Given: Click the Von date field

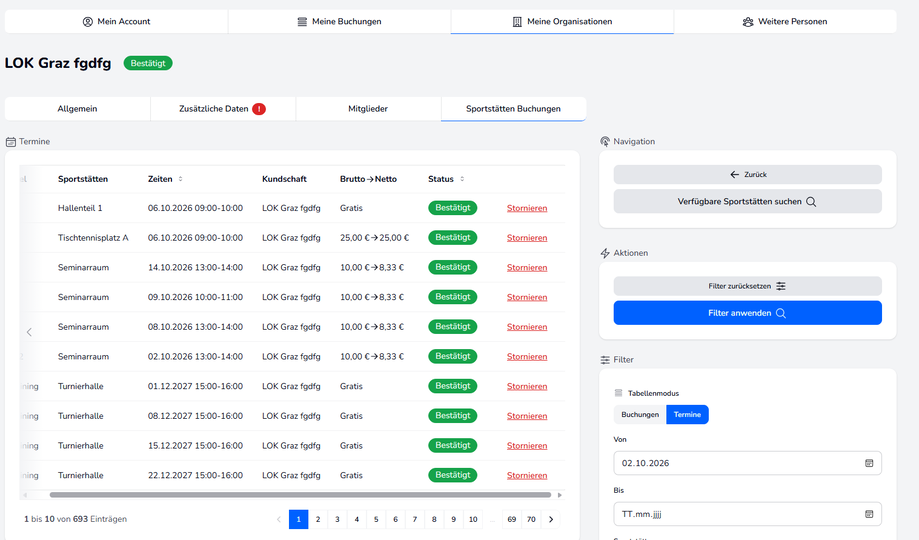Looking at the screenshot, I should click(x=748, y=463).
